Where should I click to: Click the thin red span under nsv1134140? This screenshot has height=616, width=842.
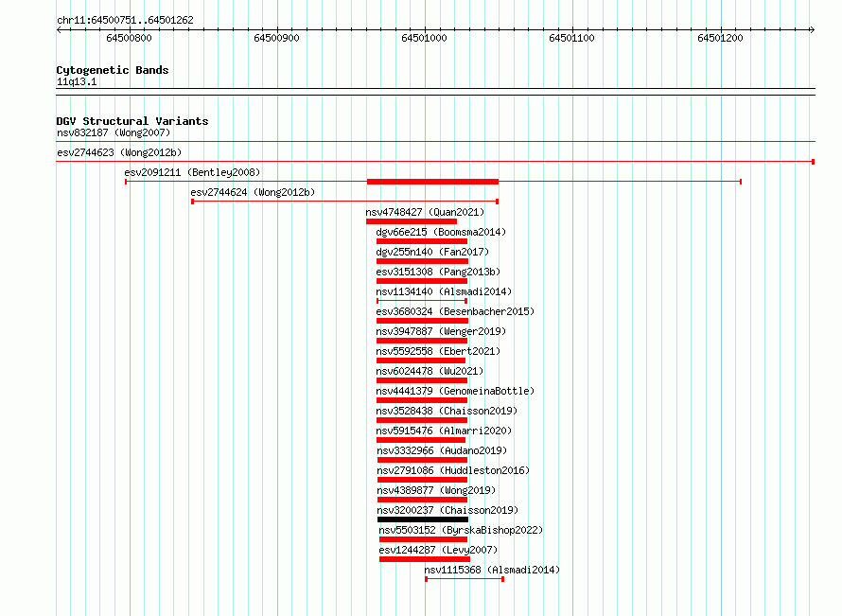coord(422,301)
